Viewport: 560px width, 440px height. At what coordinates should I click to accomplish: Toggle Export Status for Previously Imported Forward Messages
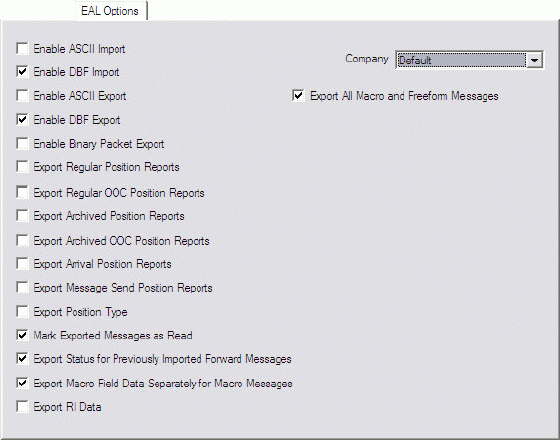22,359
